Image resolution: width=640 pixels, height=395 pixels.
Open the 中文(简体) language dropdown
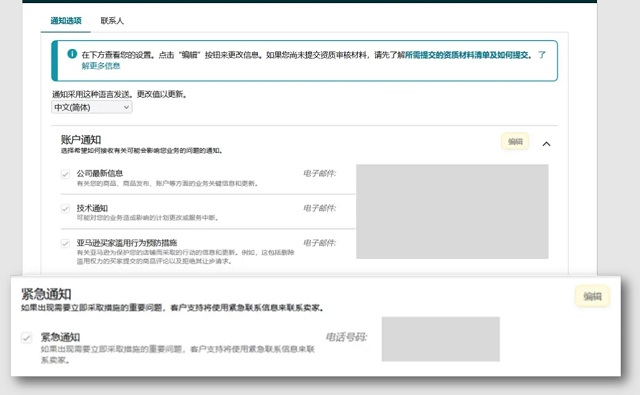click(x=92, y=107)
